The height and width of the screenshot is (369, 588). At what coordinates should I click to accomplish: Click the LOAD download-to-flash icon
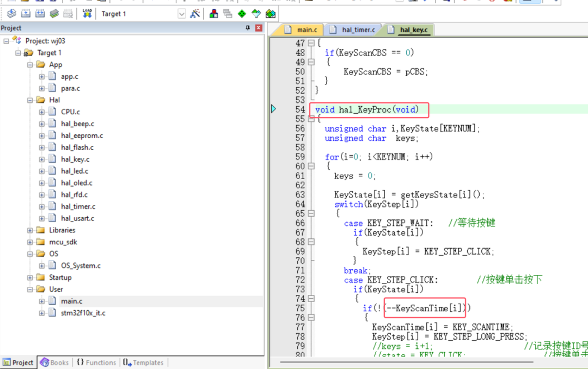pyautogui.click(x=87, y=14)
